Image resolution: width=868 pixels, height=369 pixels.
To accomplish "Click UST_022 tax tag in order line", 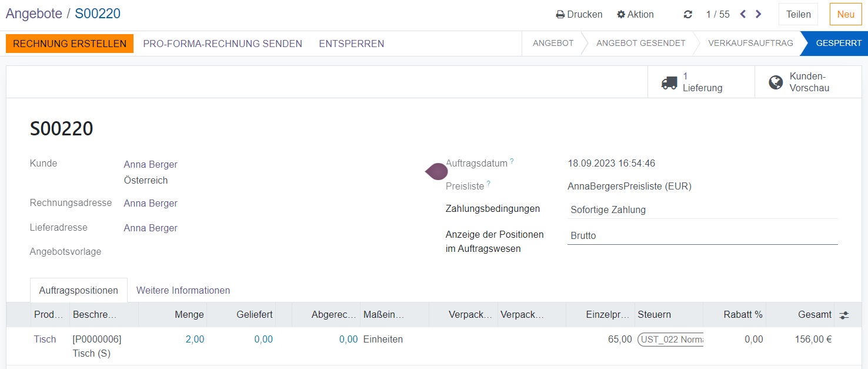I will click(x=670, y=340).
